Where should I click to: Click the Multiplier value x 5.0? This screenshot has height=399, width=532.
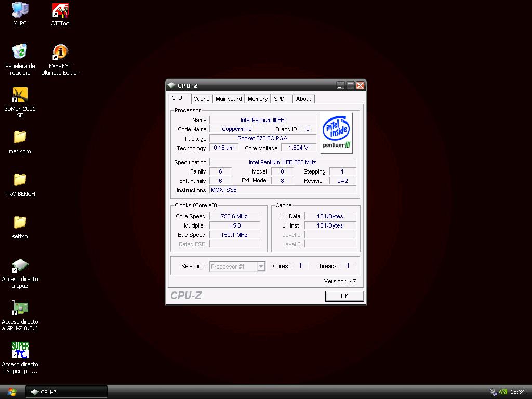click(234, 225)
